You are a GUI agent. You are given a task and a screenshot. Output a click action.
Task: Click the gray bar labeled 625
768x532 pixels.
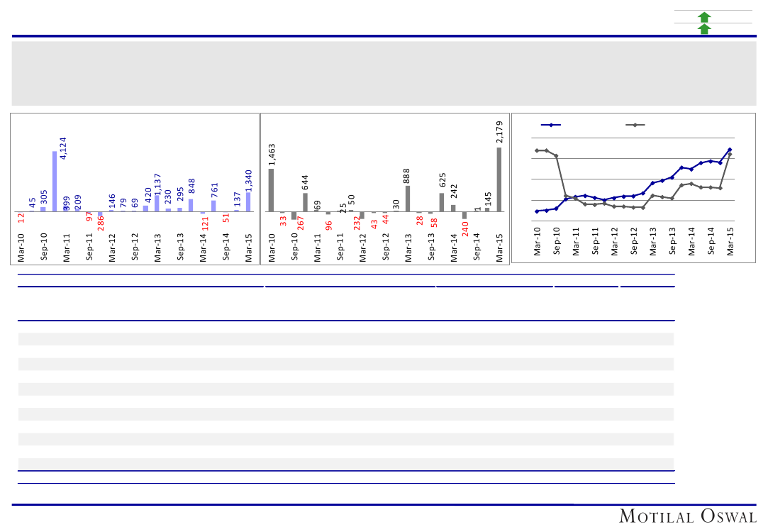[x=441, y=202]
